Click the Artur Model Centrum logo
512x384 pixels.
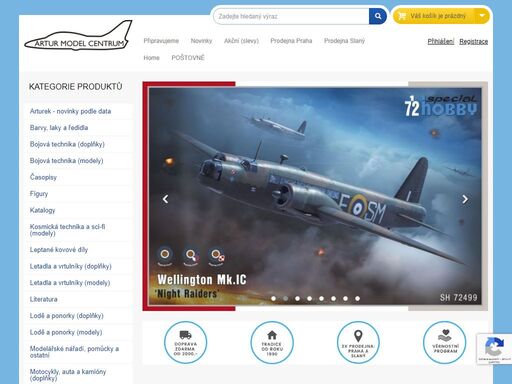pyautogui.click(x=78, y=36)
